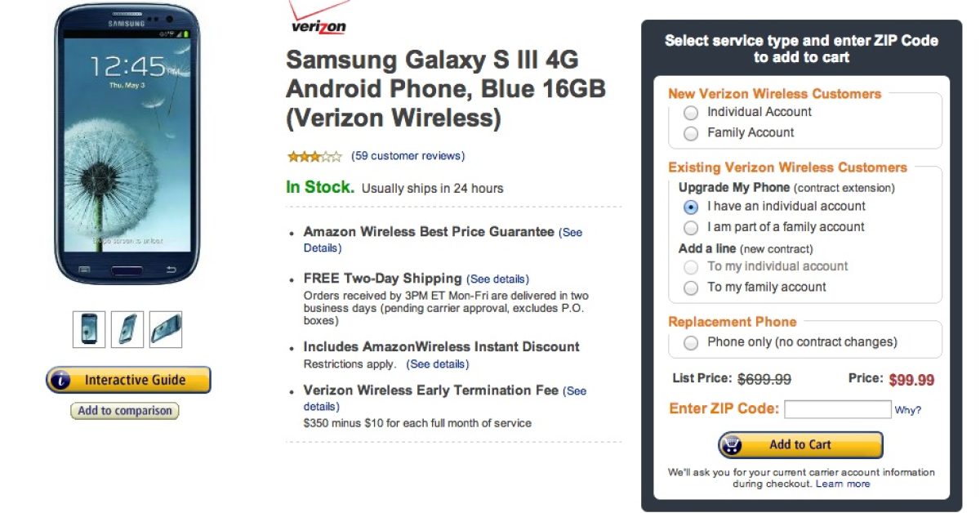980x513 pixels.
Task: Select Individual Account for new customers
Action: coord(691,113)
